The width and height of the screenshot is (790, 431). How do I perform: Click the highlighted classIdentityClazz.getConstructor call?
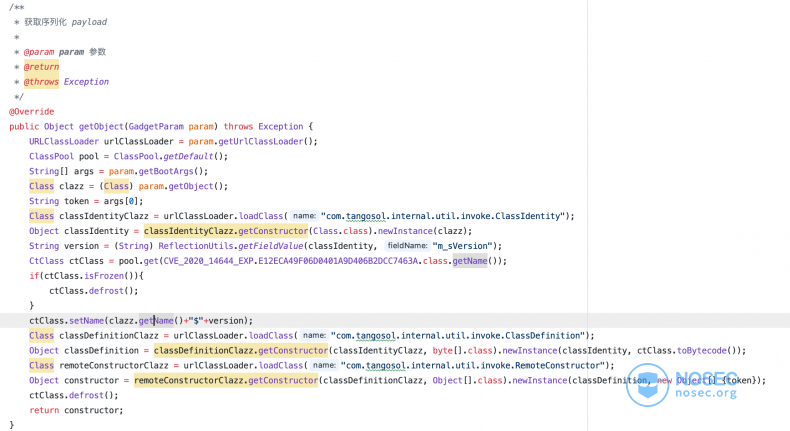226,231
